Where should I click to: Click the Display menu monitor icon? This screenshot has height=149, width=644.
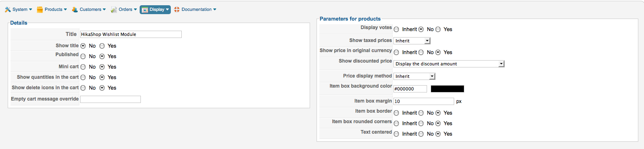[x=145, y=10]
